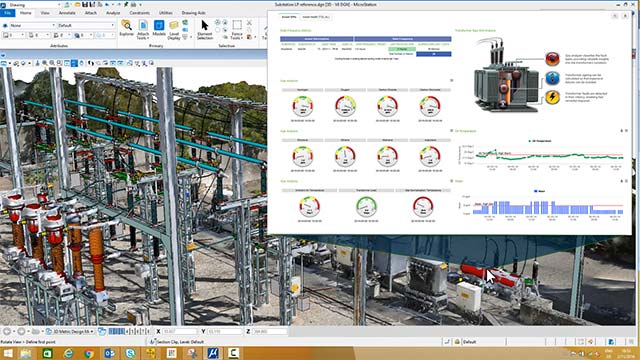Click into the X coordinate input field
This screenshot has height=360, width=640.
(180, 331)
